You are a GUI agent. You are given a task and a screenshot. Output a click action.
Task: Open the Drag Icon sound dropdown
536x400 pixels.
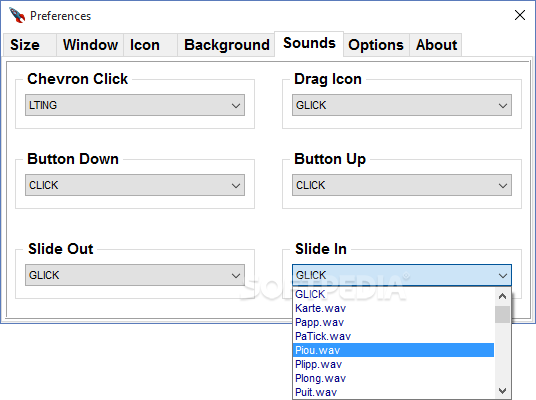click(x=402, y=105)
